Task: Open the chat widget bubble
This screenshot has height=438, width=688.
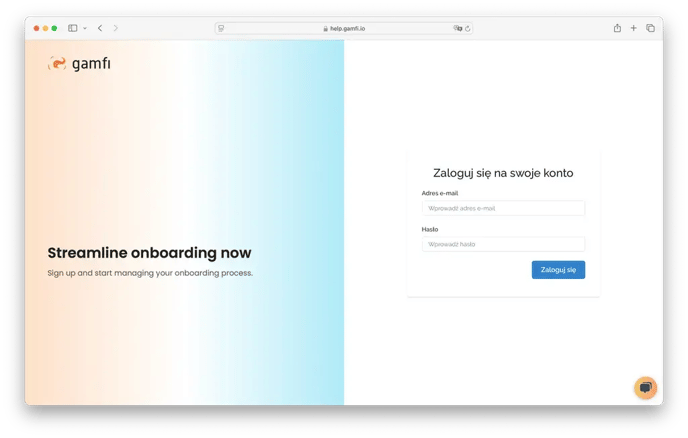Action: [x=645, y=388]
